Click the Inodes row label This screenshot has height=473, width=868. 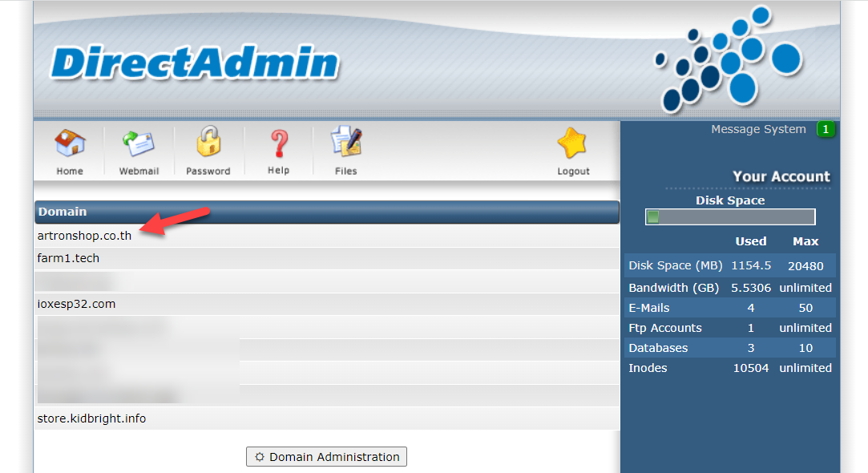(648, 368)
